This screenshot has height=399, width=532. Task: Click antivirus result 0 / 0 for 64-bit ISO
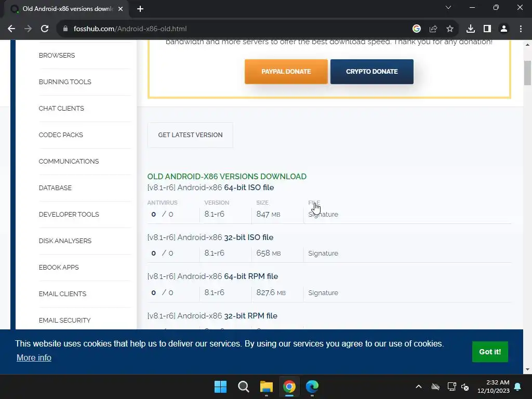(x=162, y=215)
